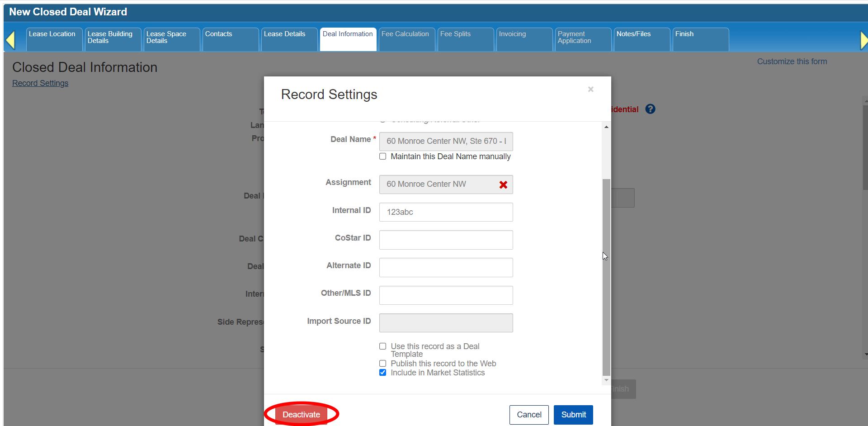Check Publish this record to the Web
Screen dimensions: 868x426
tap(383, 364)
